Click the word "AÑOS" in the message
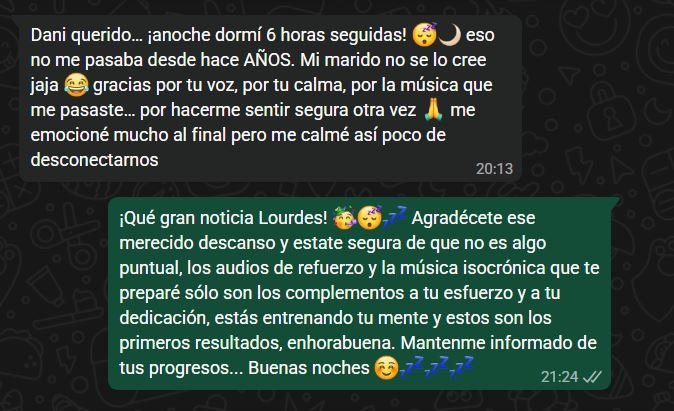 [267, 60]
